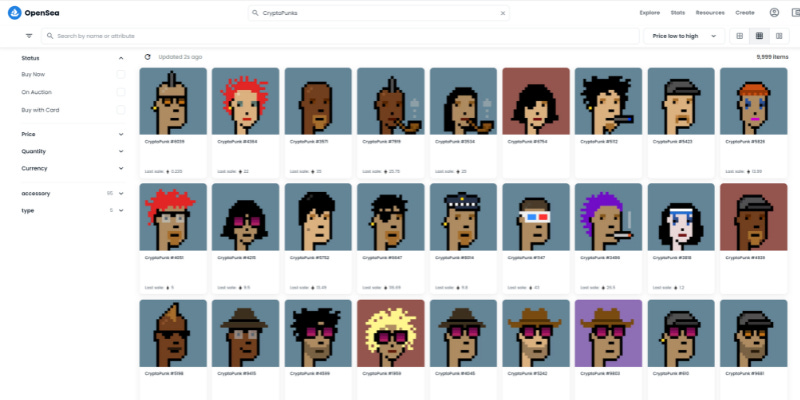Open the wallet icon in the header
This screenshot has width=800, height=400.
pyautogui.click(x=795, y=13)
